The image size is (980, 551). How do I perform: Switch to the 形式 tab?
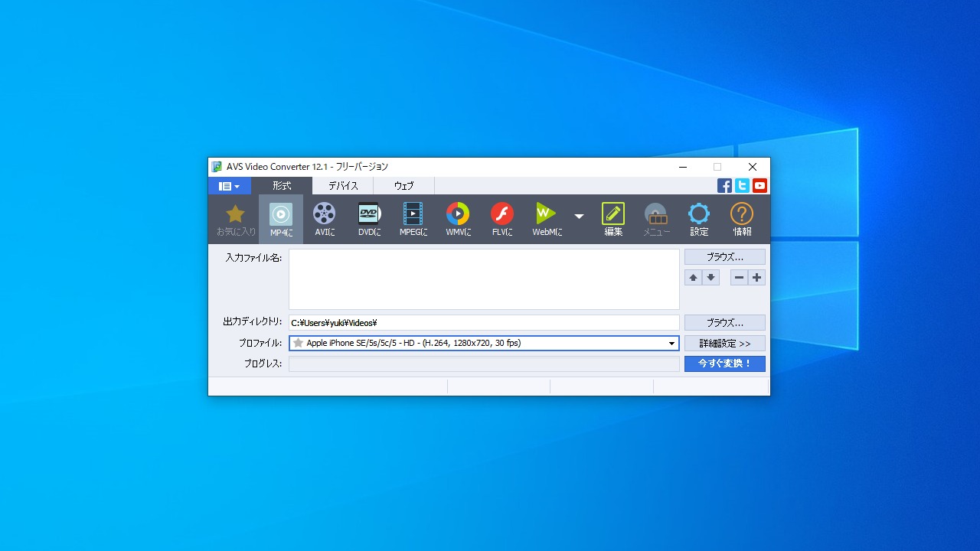(x=282, y=186)
